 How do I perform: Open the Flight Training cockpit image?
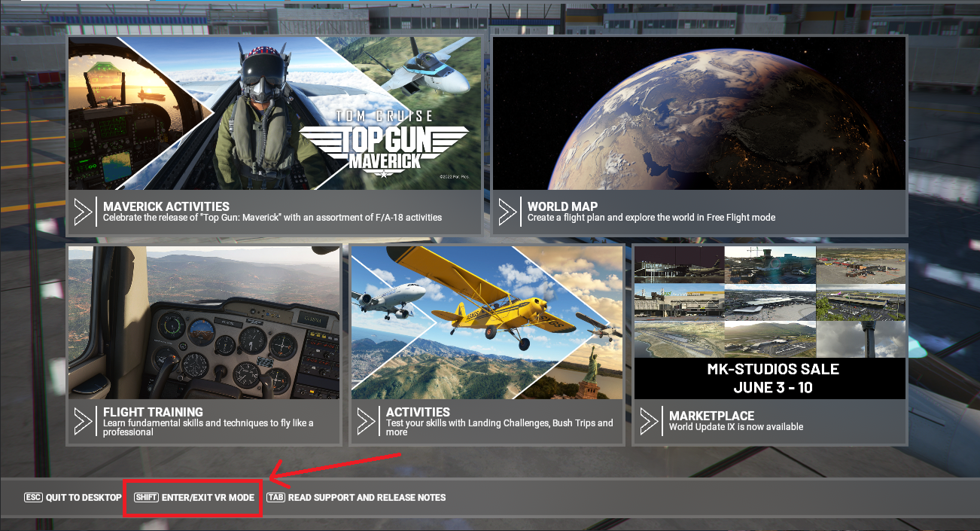[203, 322]
